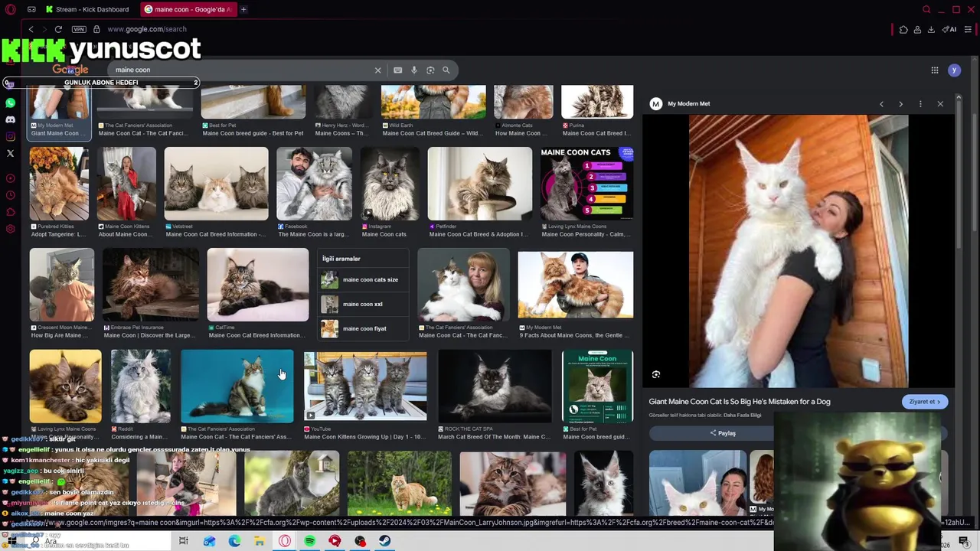
Task: Select the maine coon Google search tab
Action: (x=188, y=9)
